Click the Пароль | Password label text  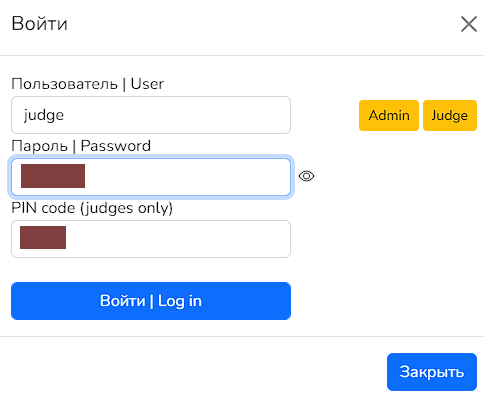[x=81, y=146]
